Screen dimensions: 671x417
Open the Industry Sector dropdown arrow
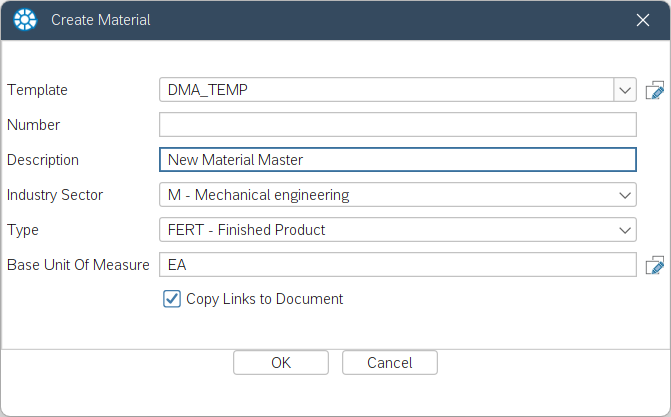pyautogui.click(x=625, y=195)
